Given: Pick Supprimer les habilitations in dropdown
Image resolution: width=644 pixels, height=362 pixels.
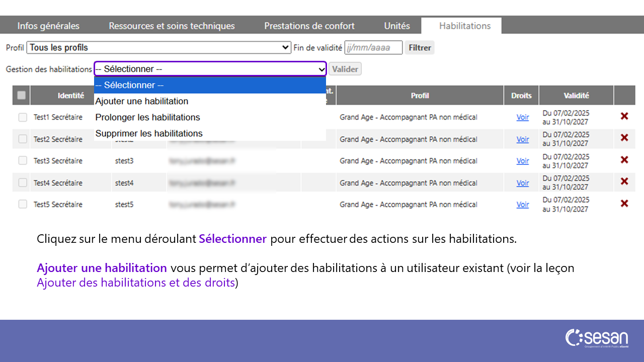Looking at the screenshot, I should pos(149,133).
